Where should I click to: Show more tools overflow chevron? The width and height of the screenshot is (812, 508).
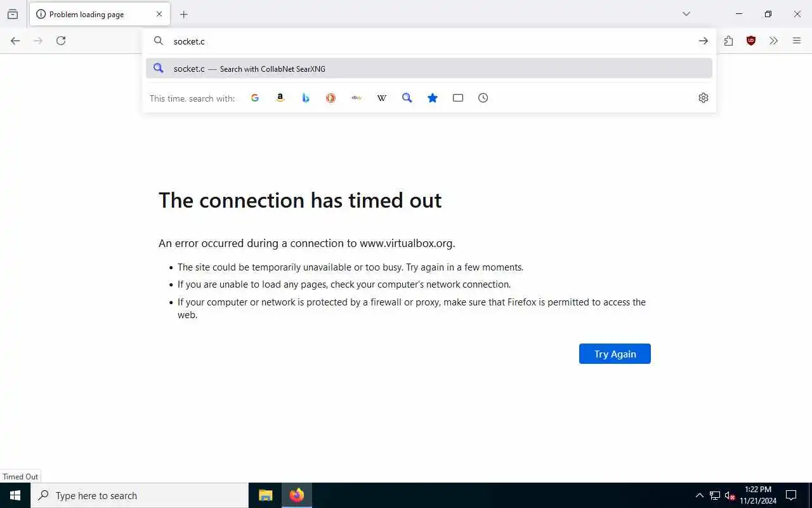773,41
